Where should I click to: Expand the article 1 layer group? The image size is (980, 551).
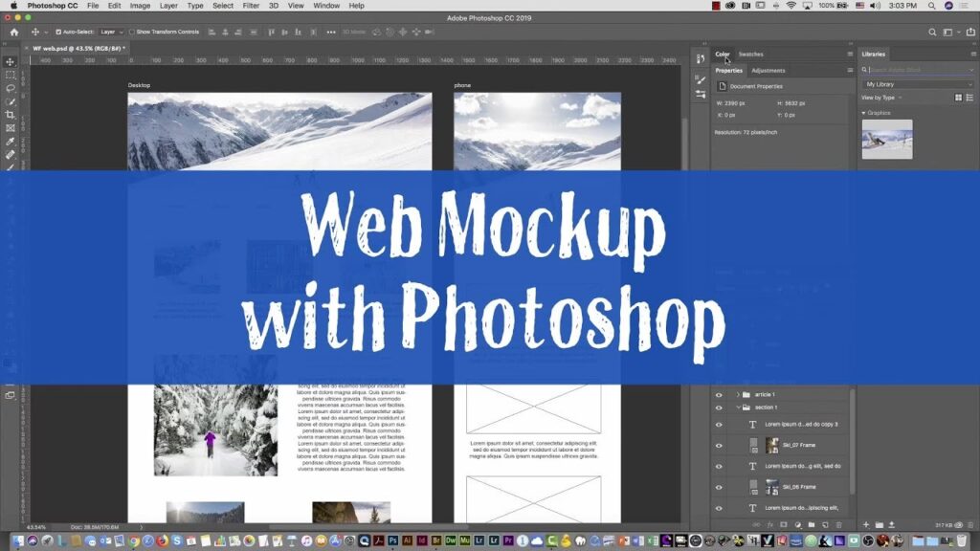[738, 394]
